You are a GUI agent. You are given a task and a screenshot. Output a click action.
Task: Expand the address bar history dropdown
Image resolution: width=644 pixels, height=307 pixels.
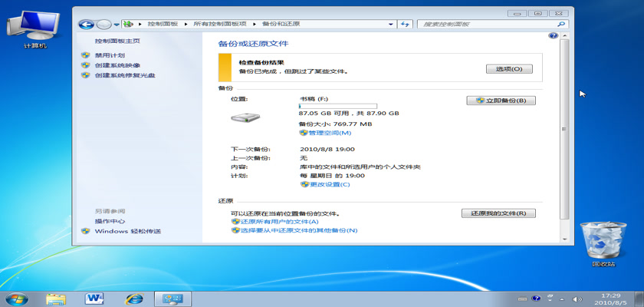[x=391, y=25]
